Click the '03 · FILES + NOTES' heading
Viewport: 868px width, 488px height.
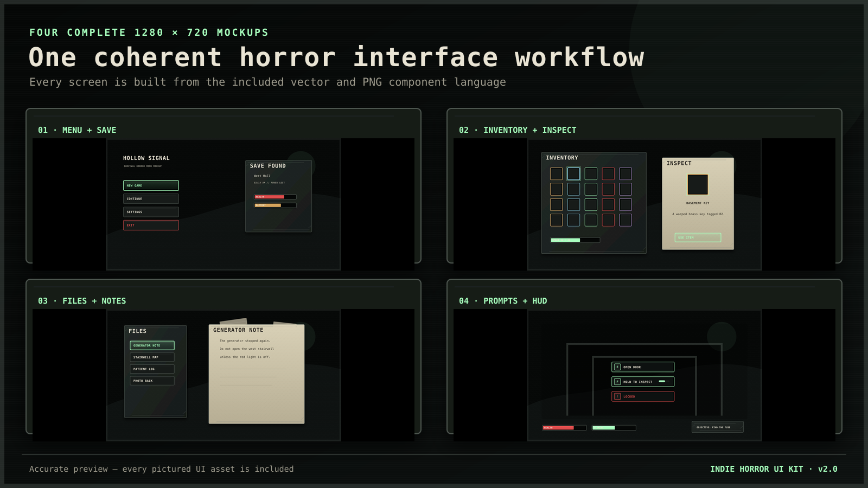click(x=82, y=301)
